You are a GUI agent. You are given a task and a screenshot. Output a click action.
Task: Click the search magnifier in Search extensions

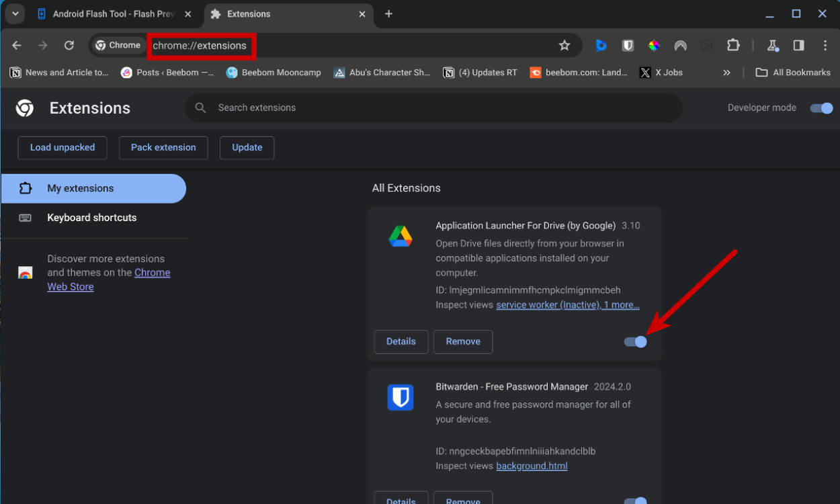pyautogui.click(x=200, y=108)
